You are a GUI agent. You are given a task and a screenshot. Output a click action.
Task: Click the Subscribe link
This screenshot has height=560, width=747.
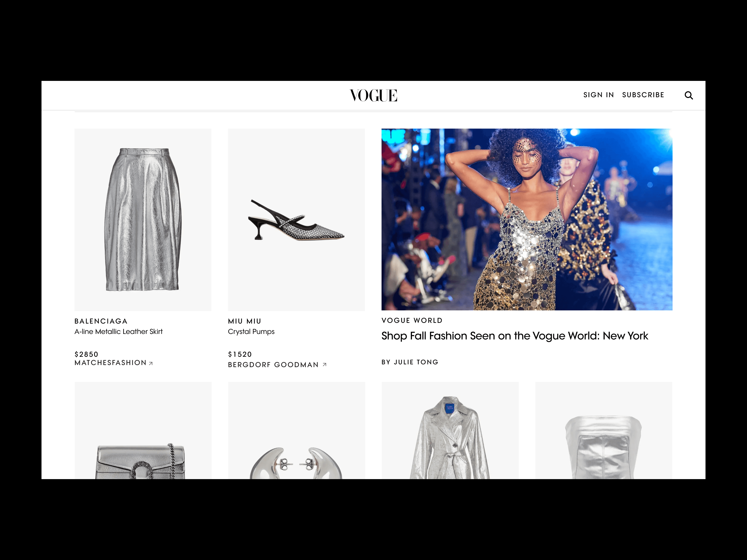click(x=643, y=95)
